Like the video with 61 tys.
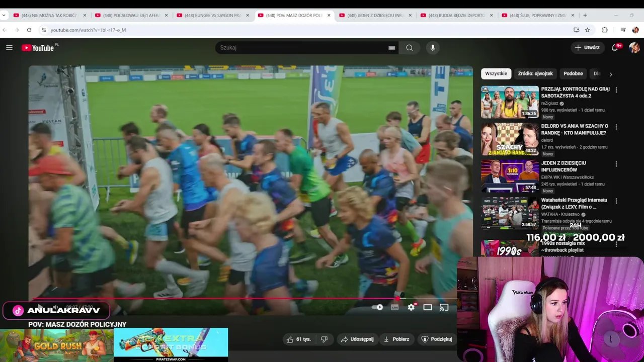The image size is (644, 362). click(299, 339)
